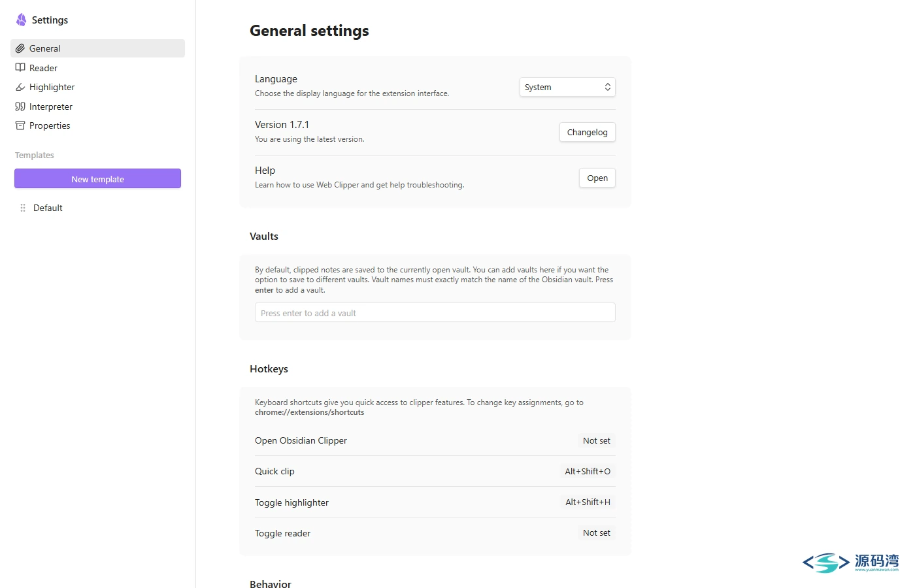The image size is (915, 588).
Task: Click the Version 1.7.1 label
Action: pos(282,125)
